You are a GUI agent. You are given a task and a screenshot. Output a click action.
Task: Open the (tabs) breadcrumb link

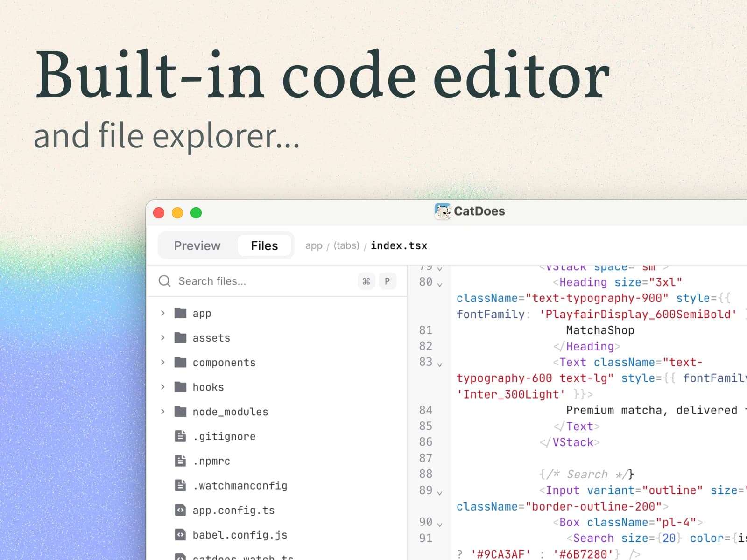(346, 245)
